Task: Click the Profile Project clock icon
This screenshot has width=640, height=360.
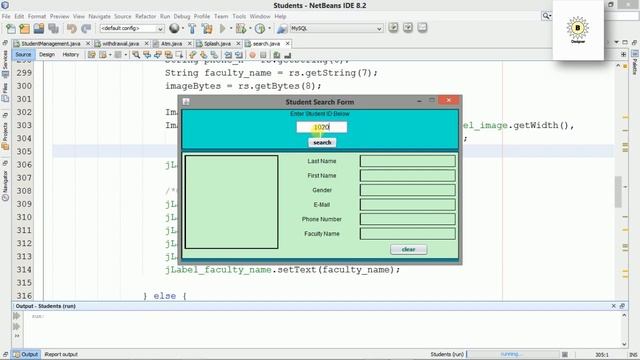Action: click(x=260, y=29)
